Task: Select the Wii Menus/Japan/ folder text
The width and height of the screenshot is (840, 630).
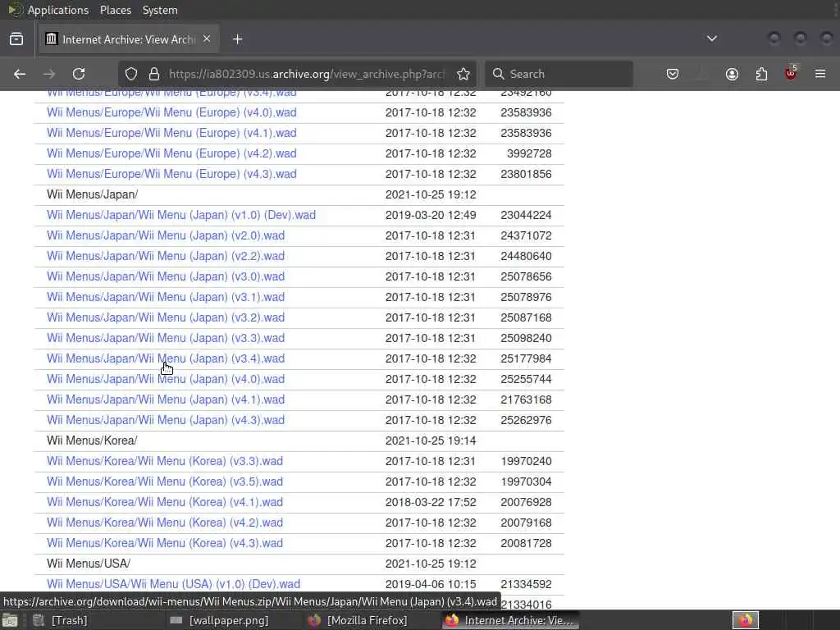Action: 92,194
